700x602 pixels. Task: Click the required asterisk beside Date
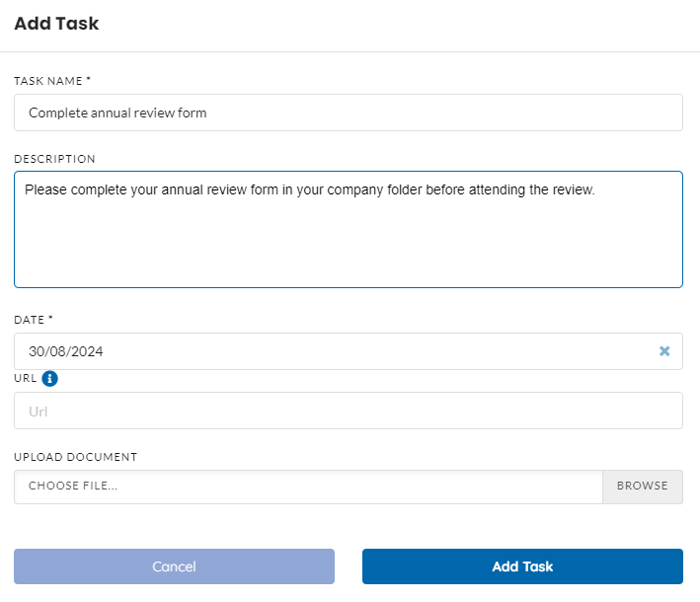(x=50, y=318)
